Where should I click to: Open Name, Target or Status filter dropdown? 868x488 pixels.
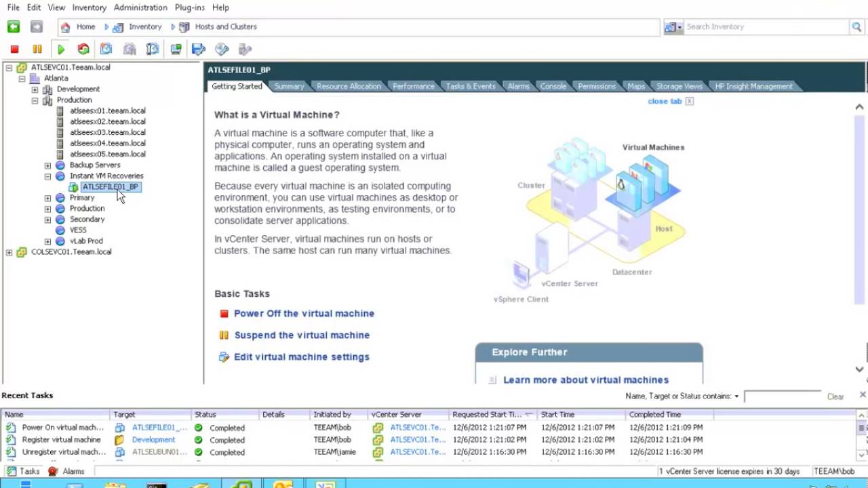[x=682, y=396]
